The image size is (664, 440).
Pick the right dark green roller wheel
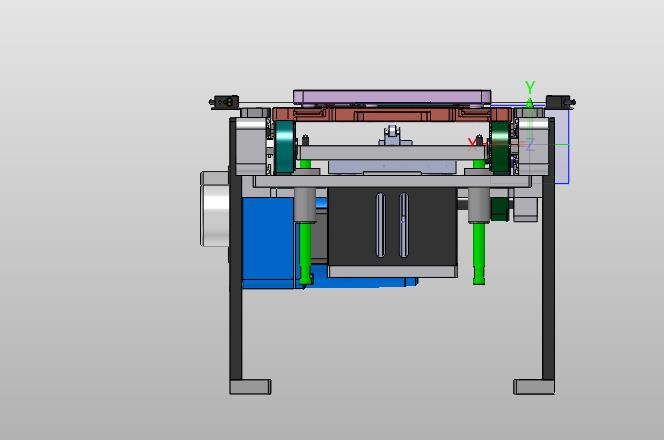click(501, 147)
